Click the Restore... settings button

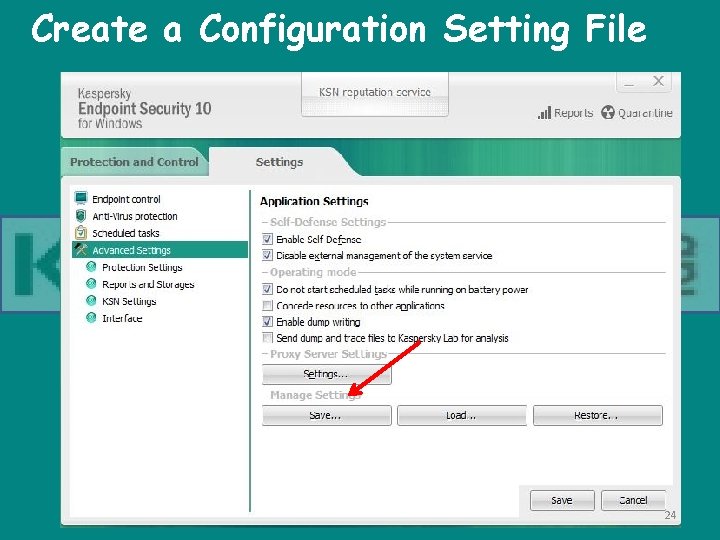coord(597,415)
